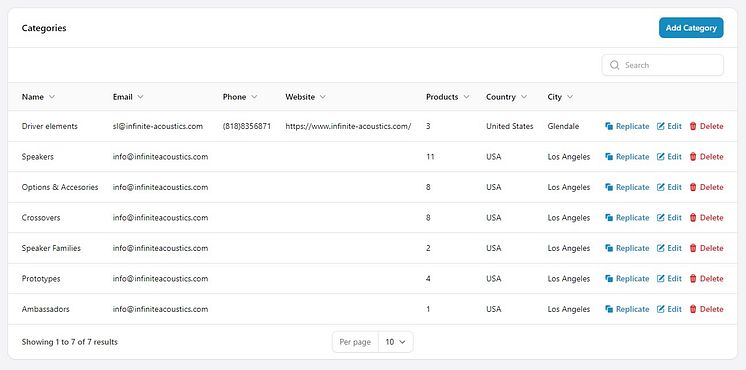
Task: Click the Edit pencil icon for Speakers
Action: point(660,157)
